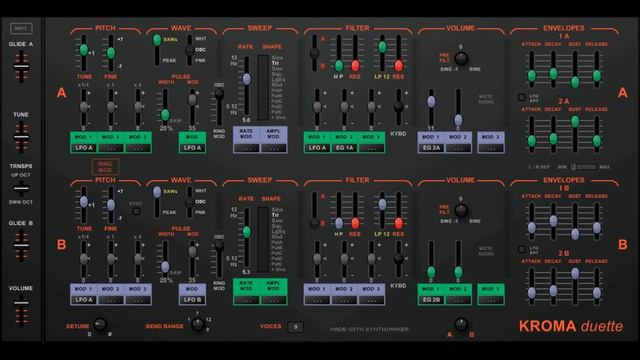Enable the SYNC switch in section B pitch

136,211
